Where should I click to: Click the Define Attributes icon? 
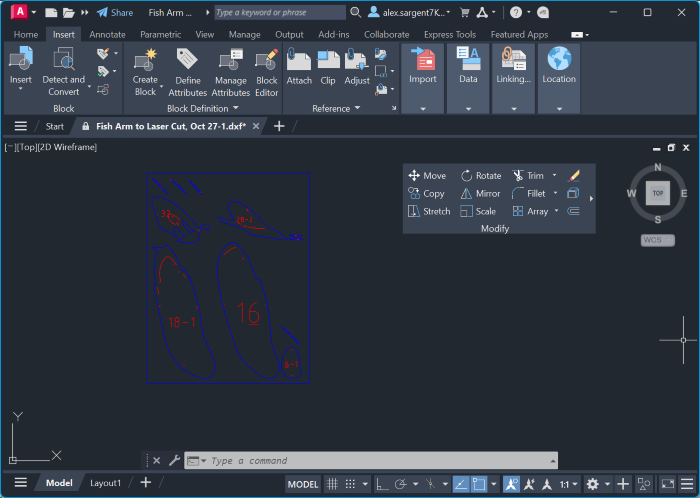187,71
